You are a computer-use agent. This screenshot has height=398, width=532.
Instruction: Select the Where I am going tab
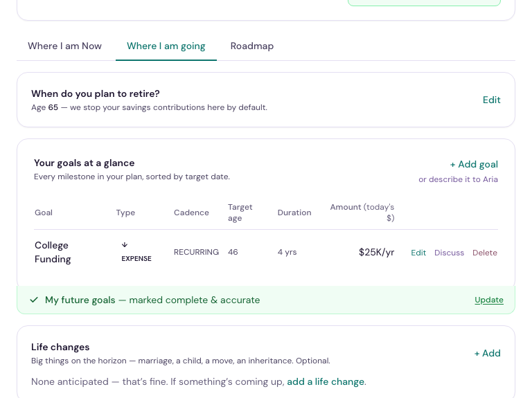(166, 46)
